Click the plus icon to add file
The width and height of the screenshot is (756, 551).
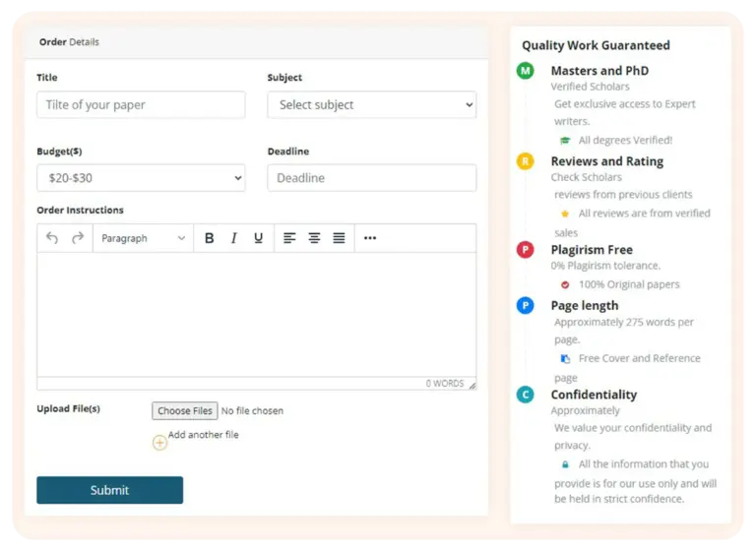159,443
